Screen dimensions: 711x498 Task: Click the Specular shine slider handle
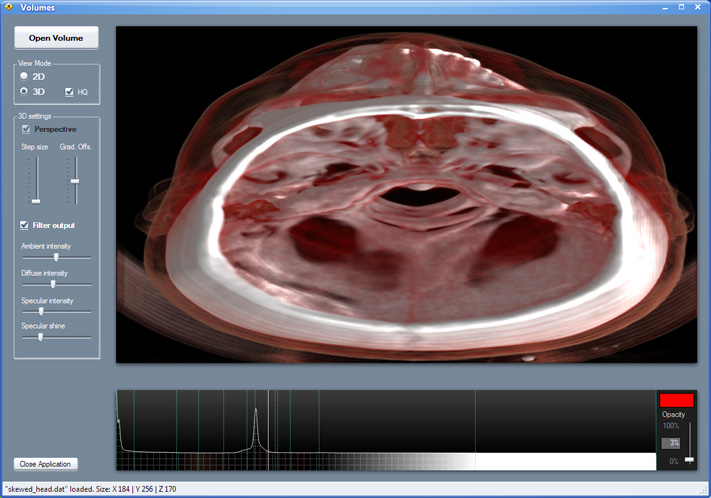40,338
